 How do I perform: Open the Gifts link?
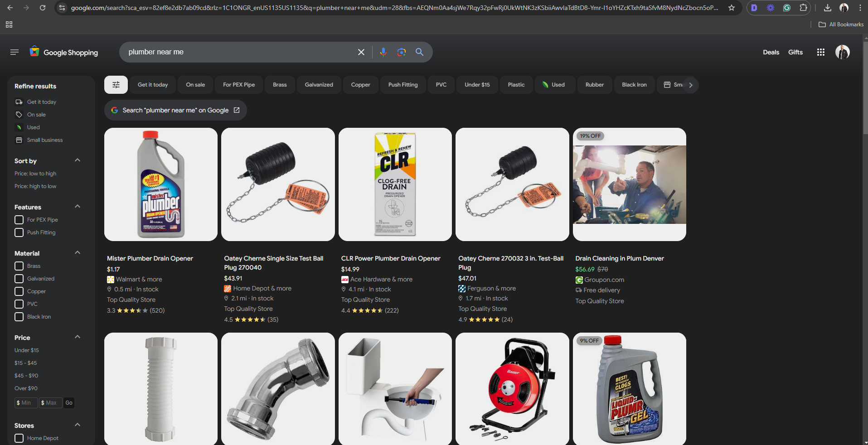point(795,52)
